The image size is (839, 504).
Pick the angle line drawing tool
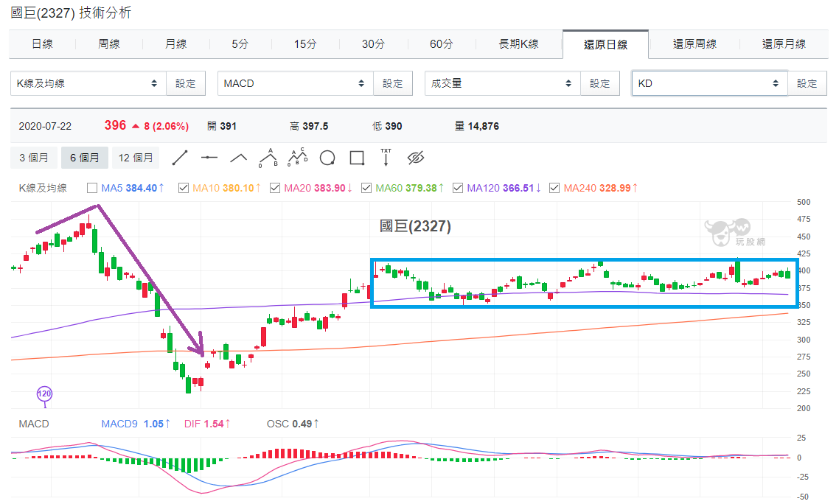click(x=239, y=158)
